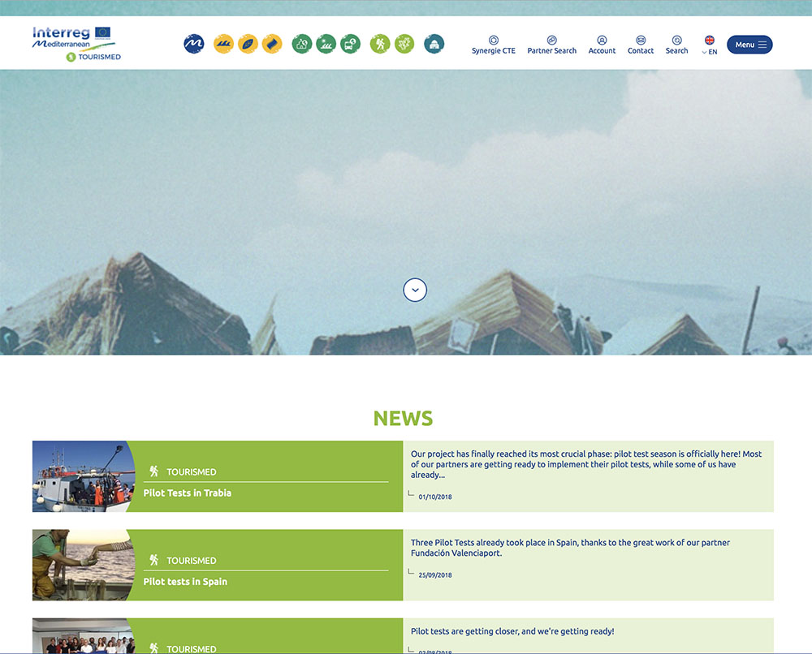
Task: Open the main Menu button
Action: (x=749, y=45)
